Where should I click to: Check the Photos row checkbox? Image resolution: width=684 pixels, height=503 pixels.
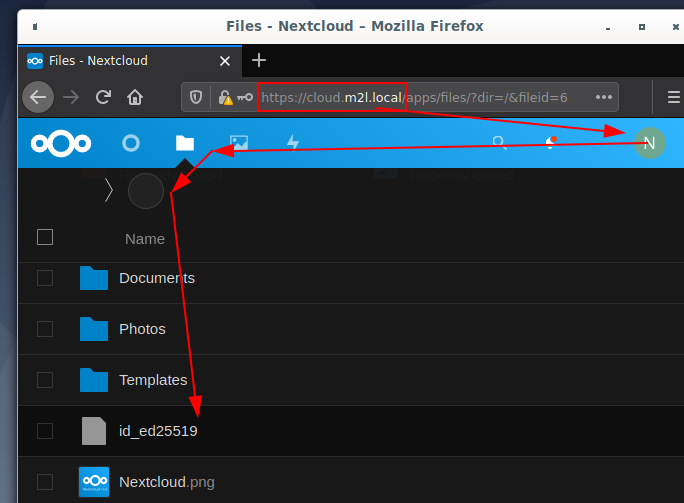tap(45, 329)
